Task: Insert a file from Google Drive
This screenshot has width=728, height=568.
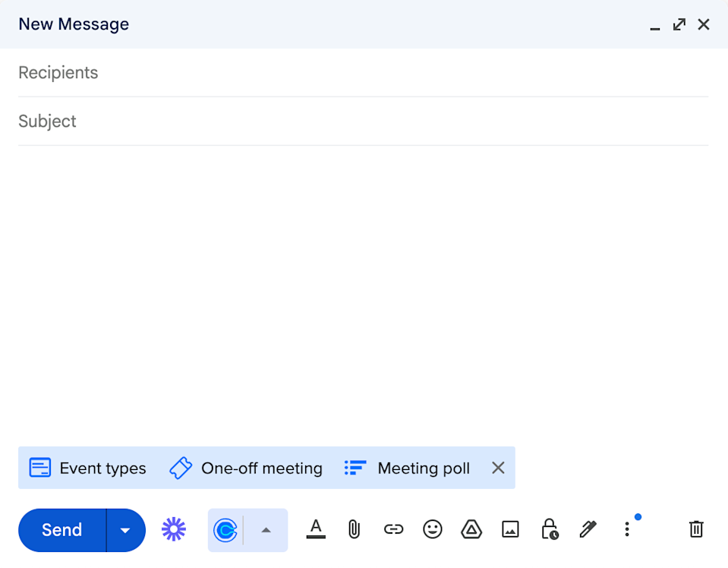Action: tap(471, 529)
